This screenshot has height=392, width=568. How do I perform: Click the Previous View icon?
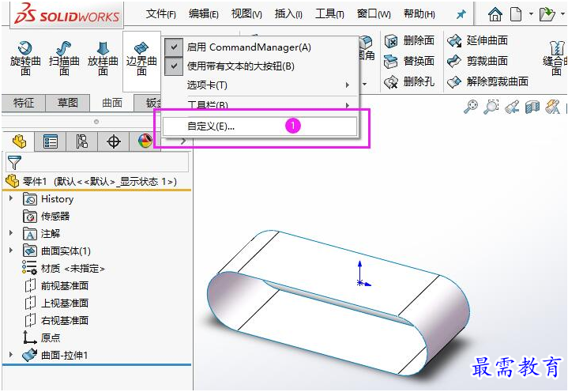pyautogui.click(x=512, y=107)
